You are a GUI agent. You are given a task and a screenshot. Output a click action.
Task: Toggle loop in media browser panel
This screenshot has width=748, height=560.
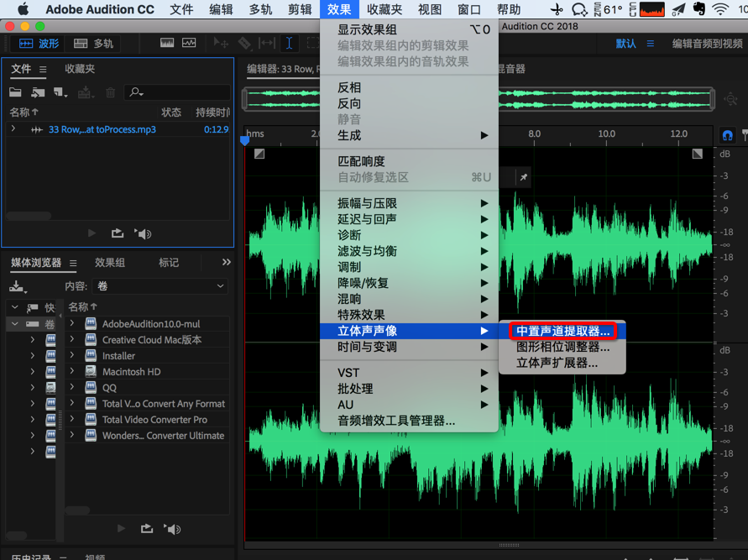[147, 529]
